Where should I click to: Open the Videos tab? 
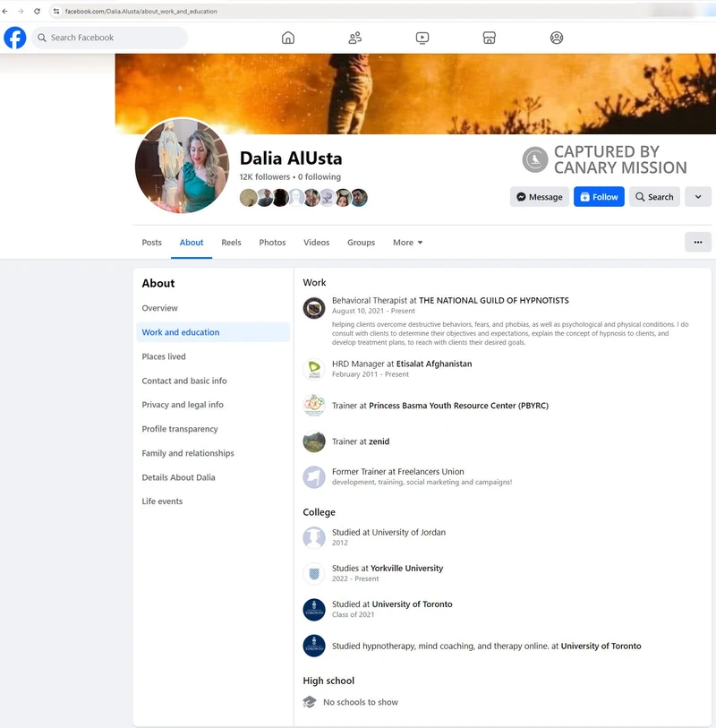coord(317,243)
